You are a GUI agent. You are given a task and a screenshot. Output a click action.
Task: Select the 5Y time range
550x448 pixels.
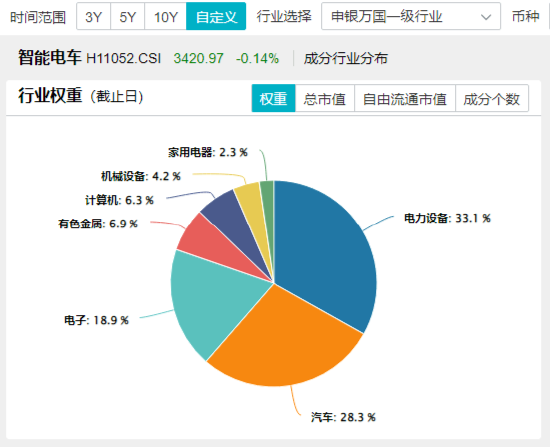[x=127, y=16]
